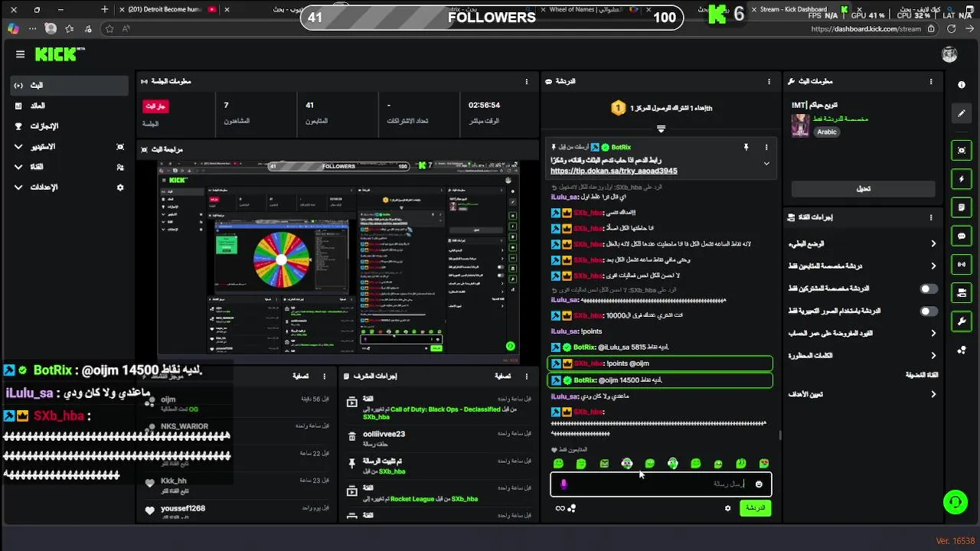Expand the القناة (Channel) sidebar section
980x551 pixels.
pyautogui.click(x=70, y=167)
